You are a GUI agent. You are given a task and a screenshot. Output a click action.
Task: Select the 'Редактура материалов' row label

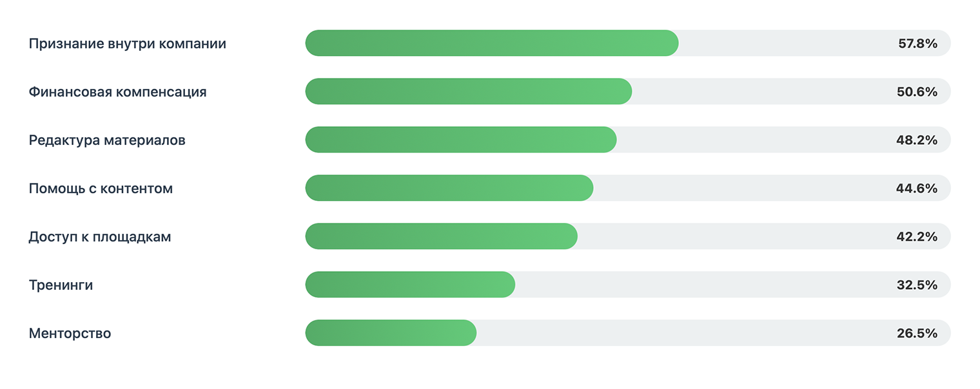click(107, 140)
